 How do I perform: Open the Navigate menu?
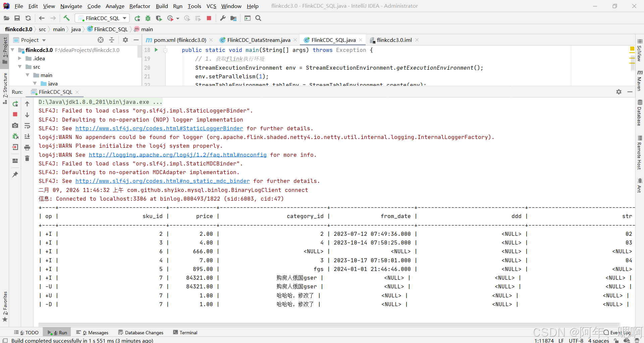coord(71,6)
